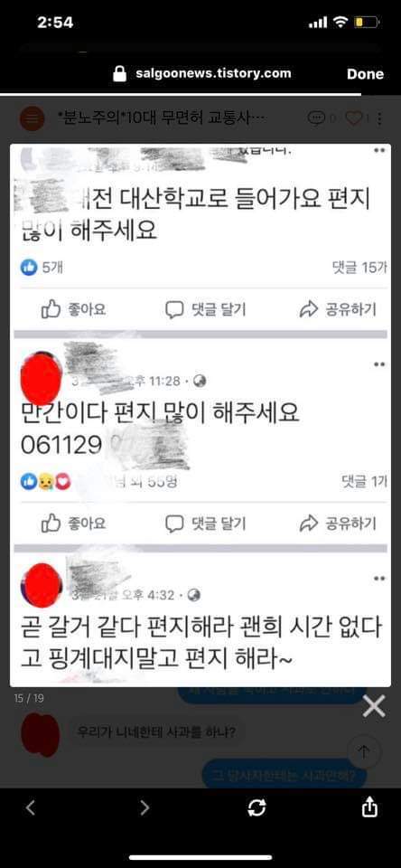Screen dimensions: 401x868
Task: Go forward with the right chevron
Action: (x=145, y=807)
